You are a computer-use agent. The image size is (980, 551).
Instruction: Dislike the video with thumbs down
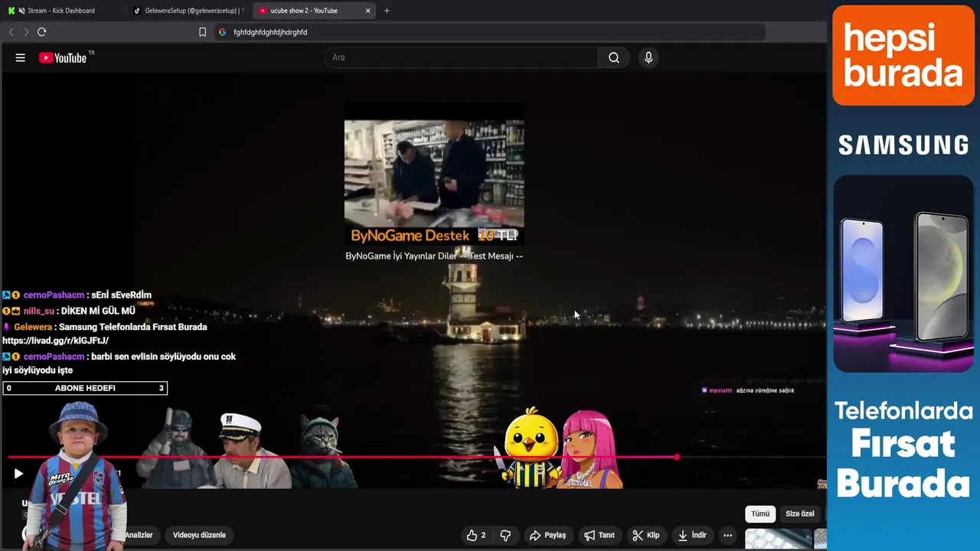tap(505, 535)
